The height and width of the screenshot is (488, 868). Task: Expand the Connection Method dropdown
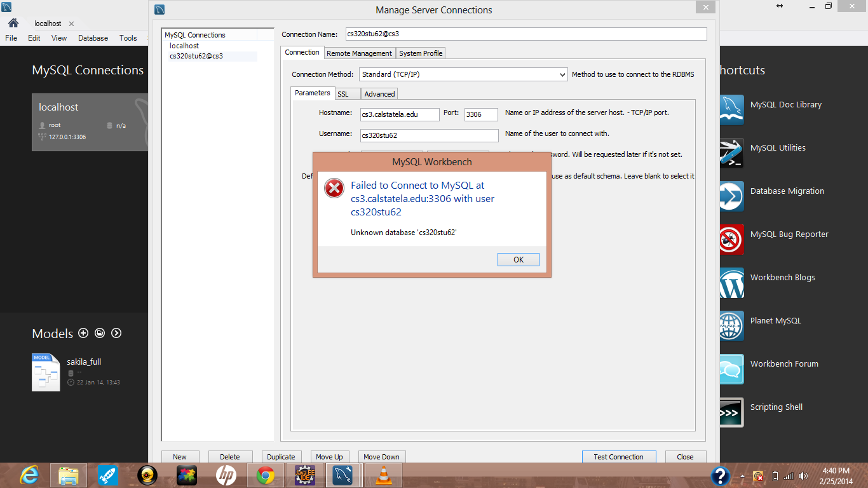463,74
